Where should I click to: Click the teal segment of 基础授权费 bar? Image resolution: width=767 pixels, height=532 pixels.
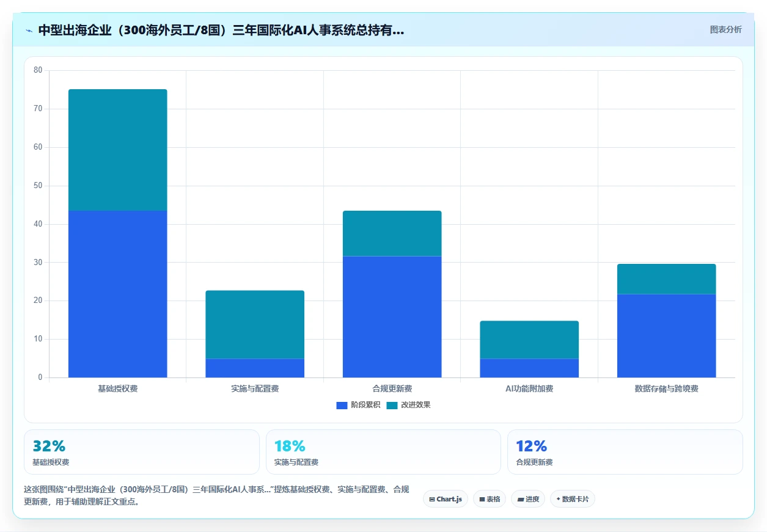pos(117,150)
